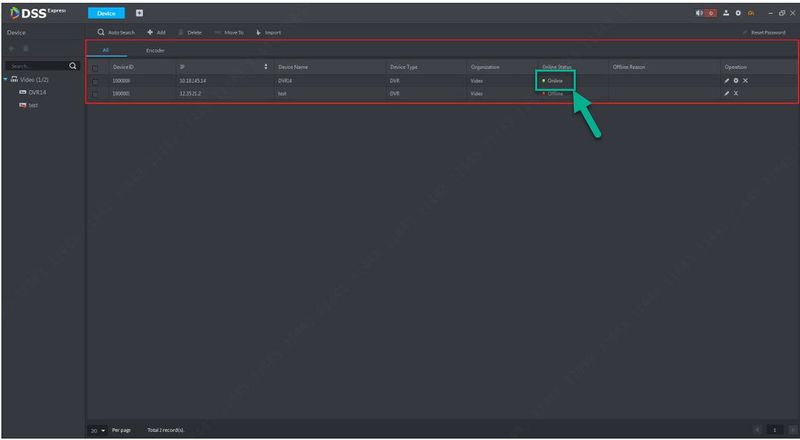Image resolution: width=800 pixels, height=440 pixels.
Task: Switch to the All tab
Action: [x=106, y=50]
